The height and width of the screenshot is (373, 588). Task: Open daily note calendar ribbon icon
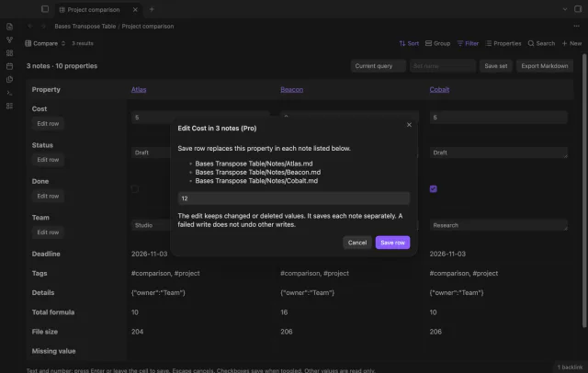pyautogui.click(x=10, y=66)
